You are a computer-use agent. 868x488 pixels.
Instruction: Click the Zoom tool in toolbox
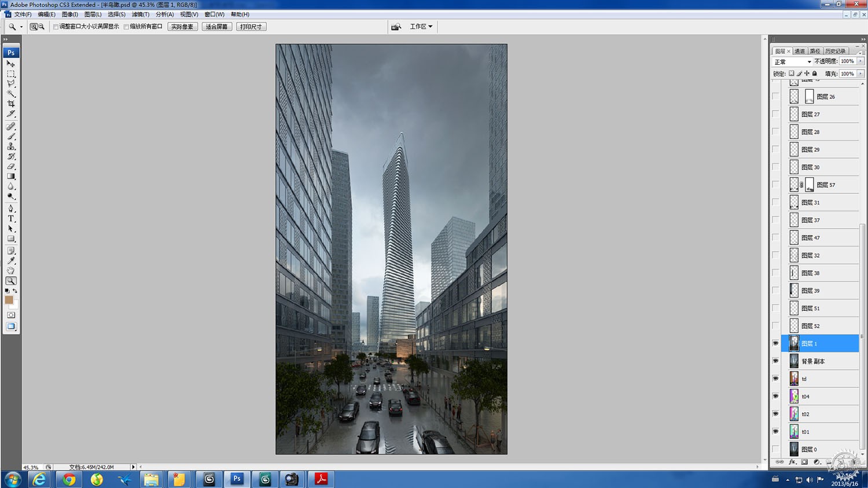[11, 281]
